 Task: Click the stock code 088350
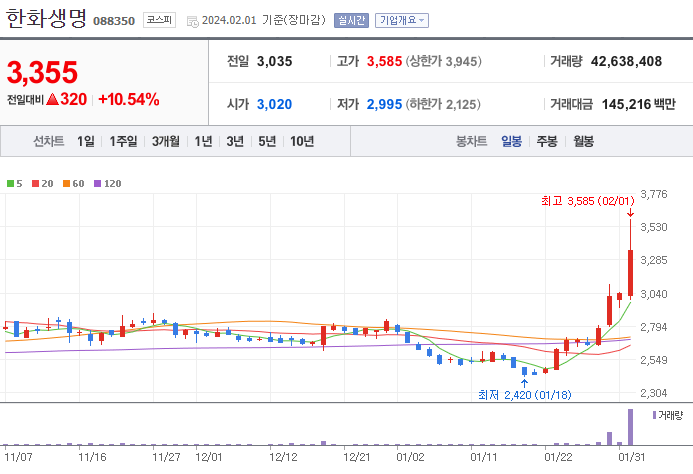pyautogui.click(x=114, y=21)
